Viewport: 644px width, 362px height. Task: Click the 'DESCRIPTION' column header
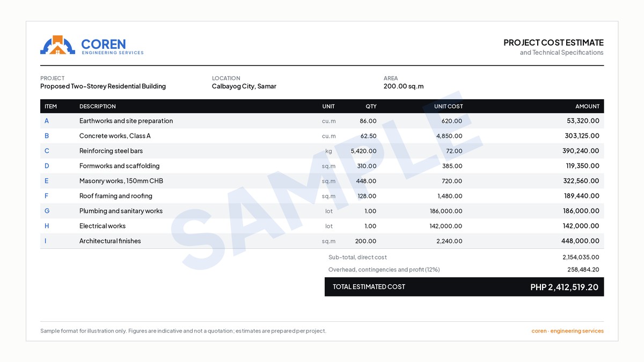point(98,106)
